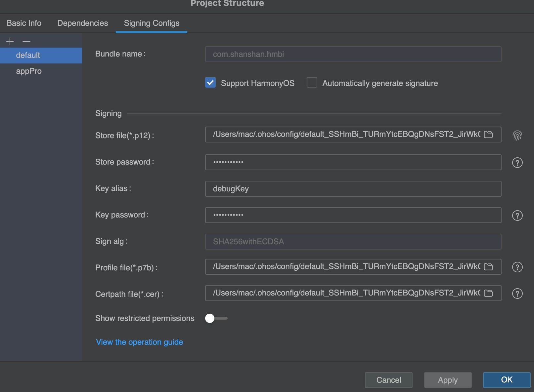Toggle Show restricted permissions switch
The image size is (534, 392).
216,318
